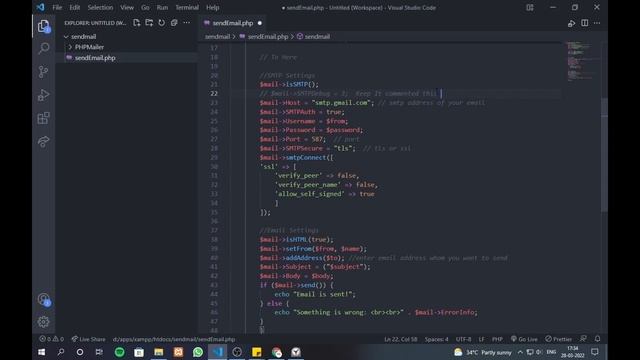The image size is (640, 360).
Task: Click the code minimap overview
Action: [x=582, y=60]
